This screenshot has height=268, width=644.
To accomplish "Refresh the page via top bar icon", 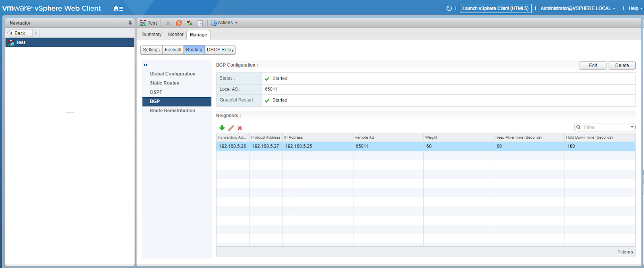I will (x=449, y=8).
